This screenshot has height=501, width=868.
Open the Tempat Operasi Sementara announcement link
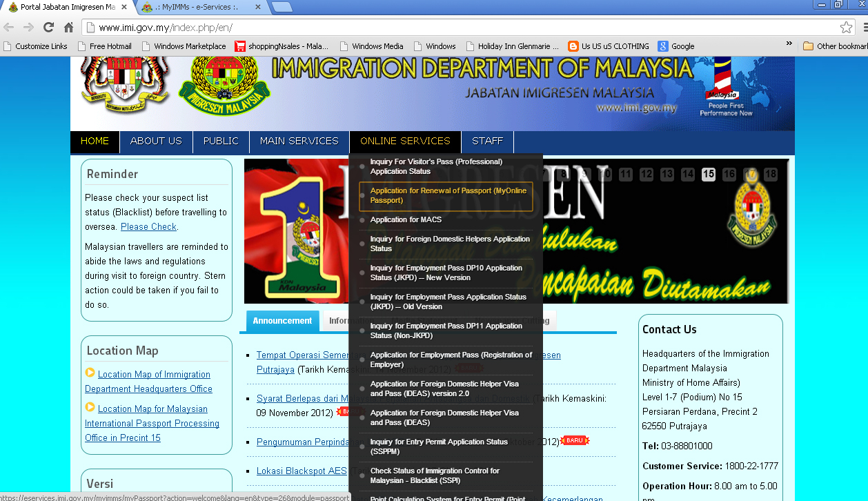(x=302, y=355)
